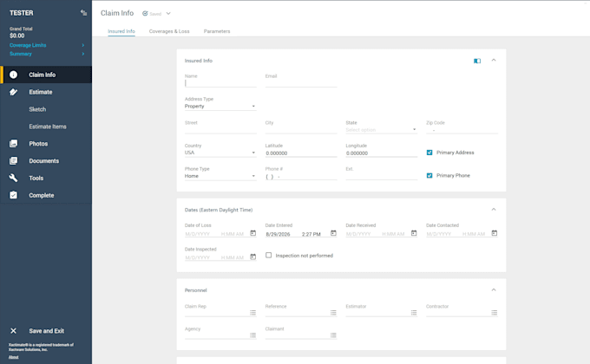
Task: Open the Address Type dropdown
Action: tap(220, 107)
